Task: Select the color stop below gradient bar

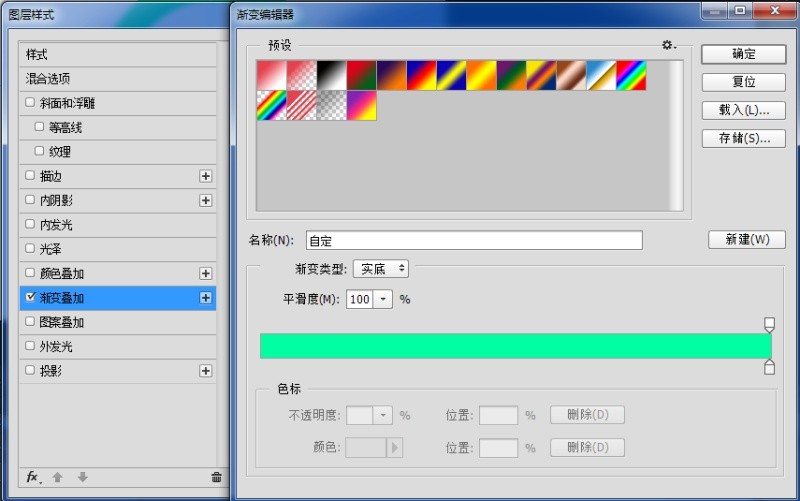Action: pos(769,367)
